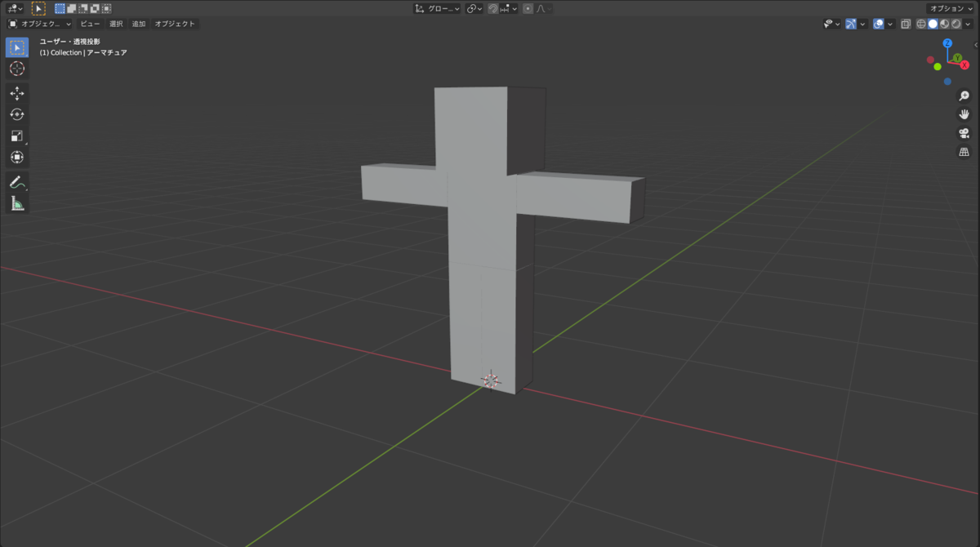The width and height of the screenshot is (980, 547).
Task: Toggle perspective/orthographic grid button
Action: pyautogui.click(x=964, y=152)
